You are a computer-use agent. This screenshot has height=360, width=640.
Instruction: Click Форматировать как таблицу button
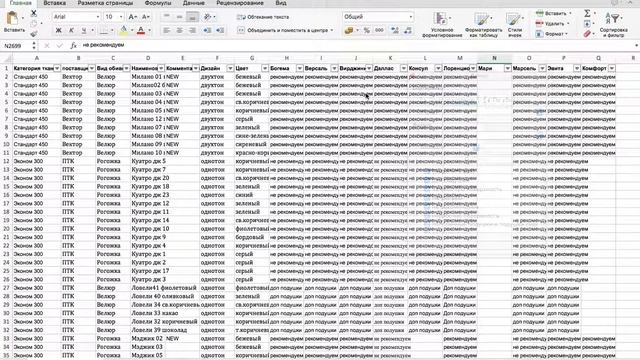(x=484, y=25)
